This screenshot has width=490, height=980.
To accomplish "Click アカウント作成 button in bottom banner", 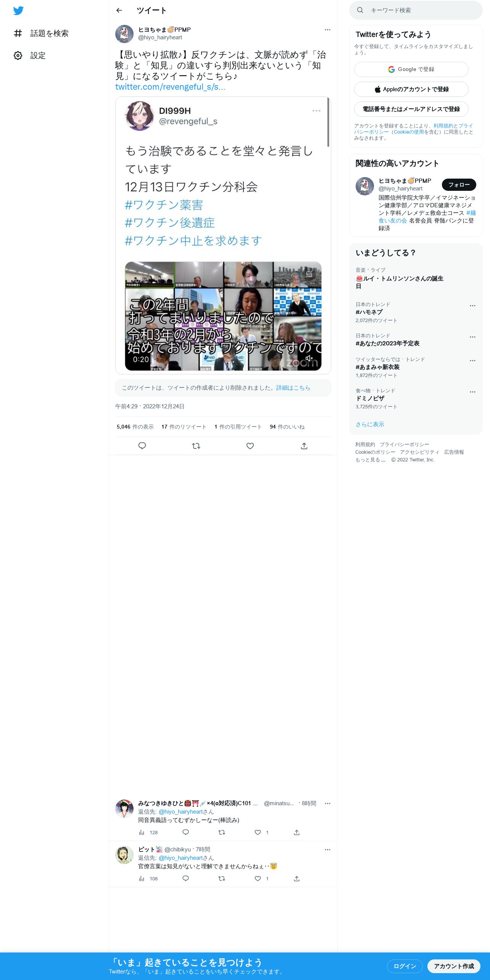I will click(x=454, y=966).
